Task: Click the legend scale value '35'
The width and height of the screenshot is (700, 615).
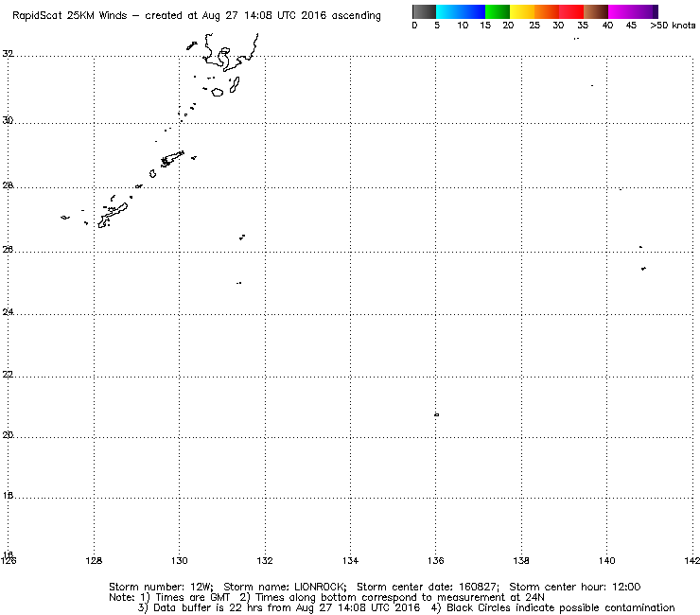Action: point(583,26)
